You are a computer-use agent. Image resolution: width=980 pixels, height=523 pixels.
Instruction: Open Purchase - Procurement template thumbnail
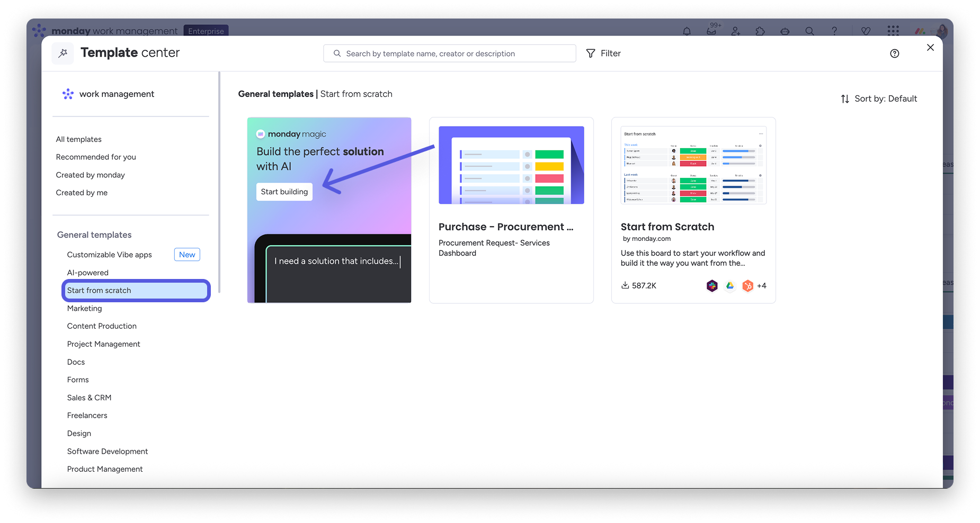[x=511, y=165]
